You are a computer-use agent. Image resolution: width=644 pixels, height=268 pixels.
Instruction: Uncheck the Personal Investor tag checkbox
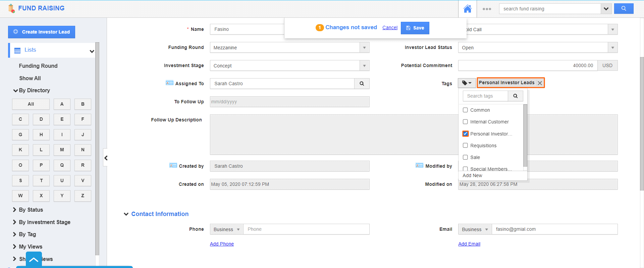pyautogui.click(x=465, y=133)
